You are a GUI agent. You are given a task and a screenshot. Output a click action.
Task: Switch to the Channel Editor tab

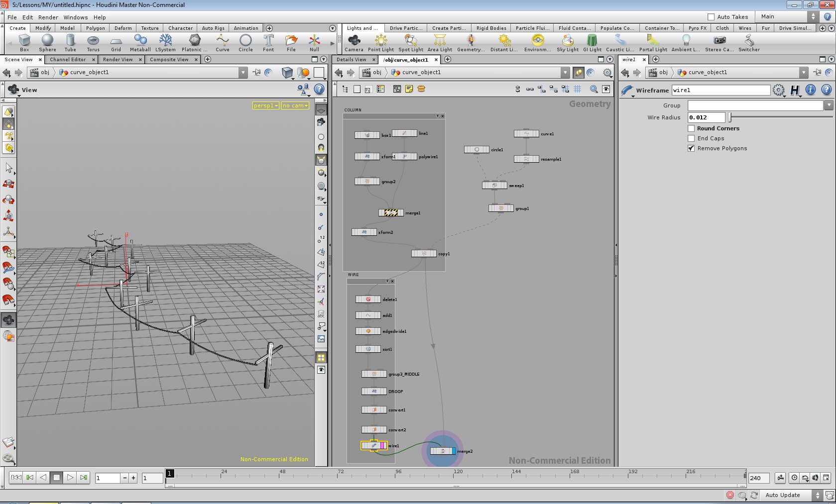coord(68,59)
